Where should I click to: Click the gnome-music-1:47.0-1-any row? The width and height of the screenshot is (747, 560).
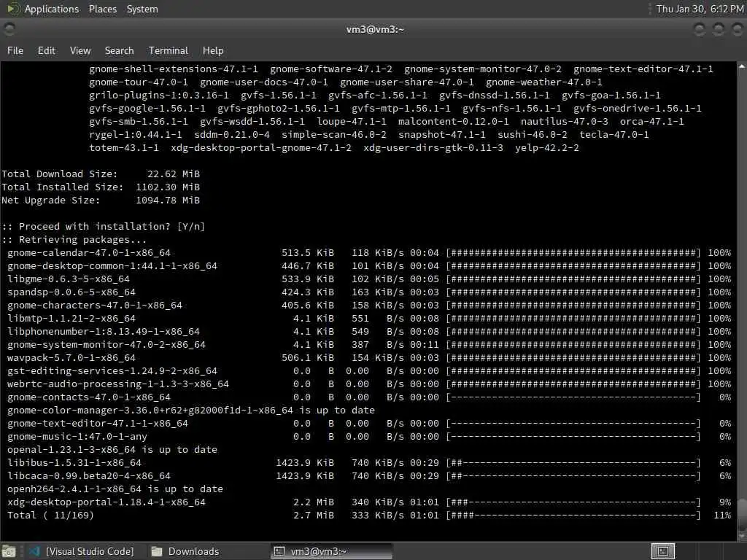[x=368, y=437]
